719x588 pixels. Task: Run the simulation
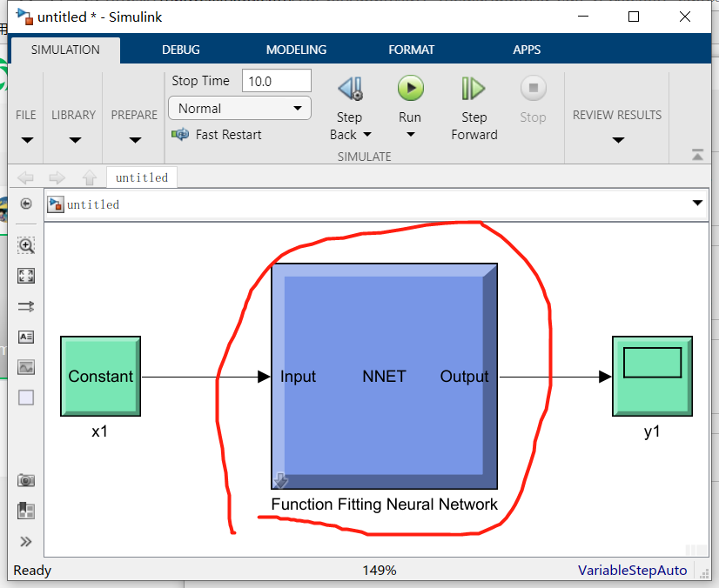pyautogui.click(x=410, y=88)
